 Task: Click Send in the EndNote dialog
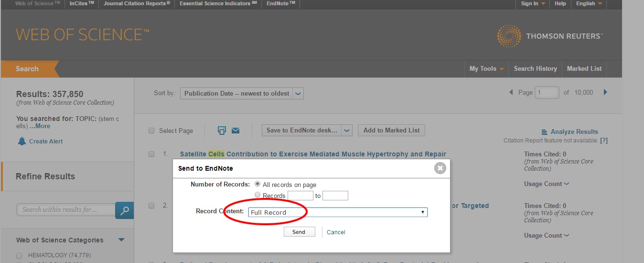299,232
